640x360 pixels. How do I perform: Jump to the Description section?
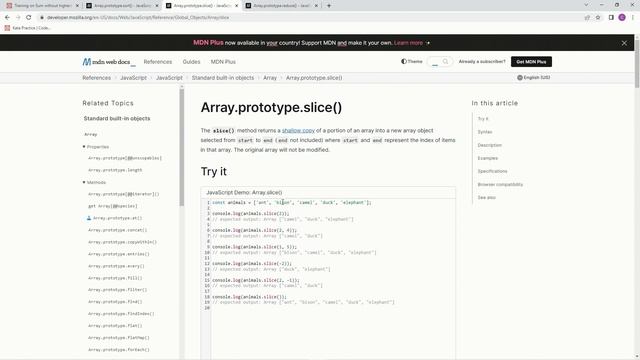490,145
